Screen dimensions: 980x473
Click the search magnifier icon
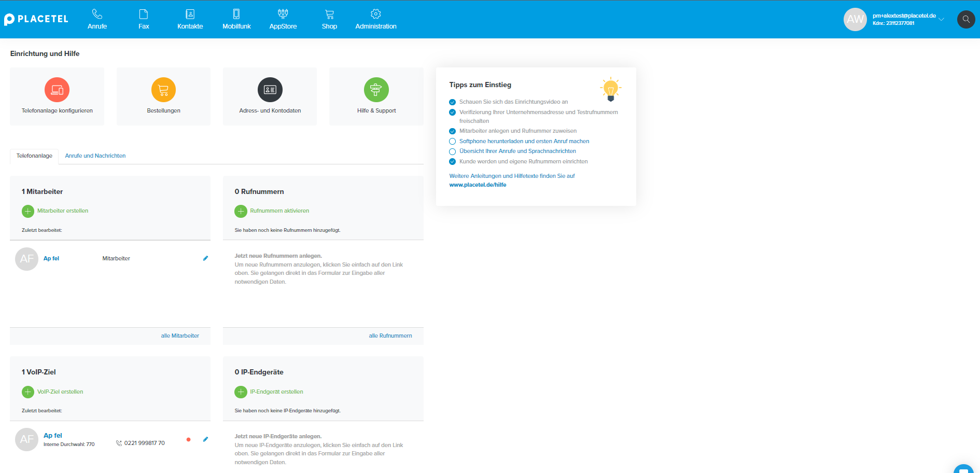coord(966,19)
